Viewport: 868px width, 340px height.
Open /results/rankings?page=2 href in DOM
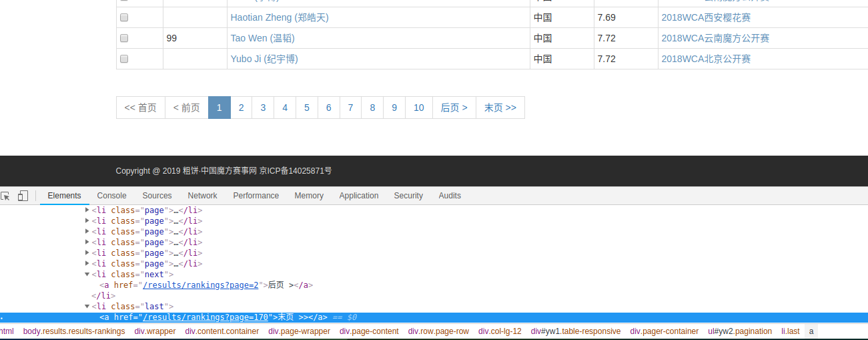[x=201, y=285]
